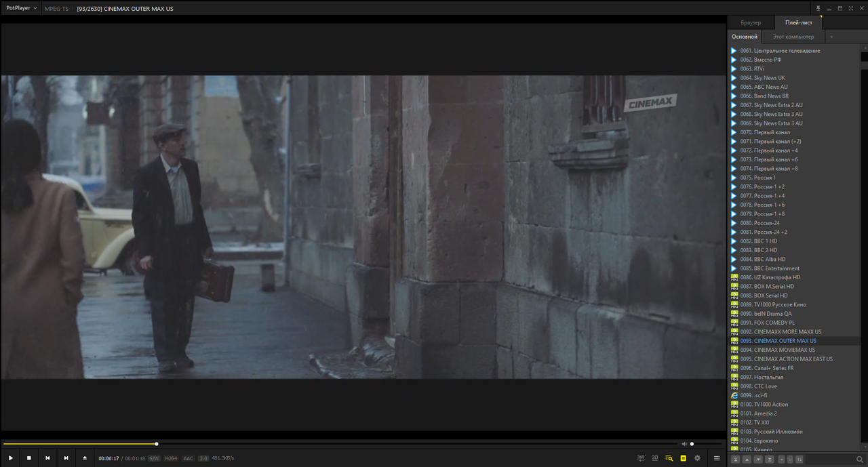This screenshot has height=467, width=868.
Task: Click the icon beside 0099. .sci-fi
Action: 734,395
